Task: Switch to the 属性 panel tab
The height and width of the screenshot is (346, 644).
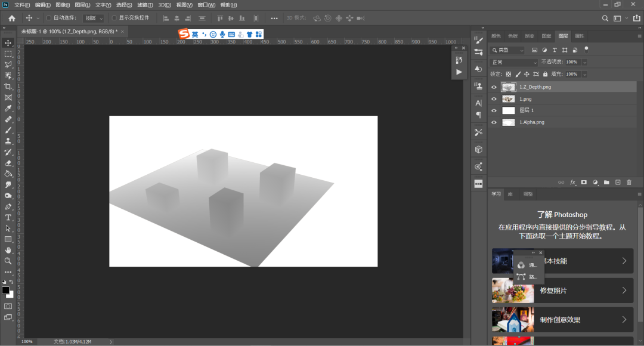Action: tap(580, 36)
